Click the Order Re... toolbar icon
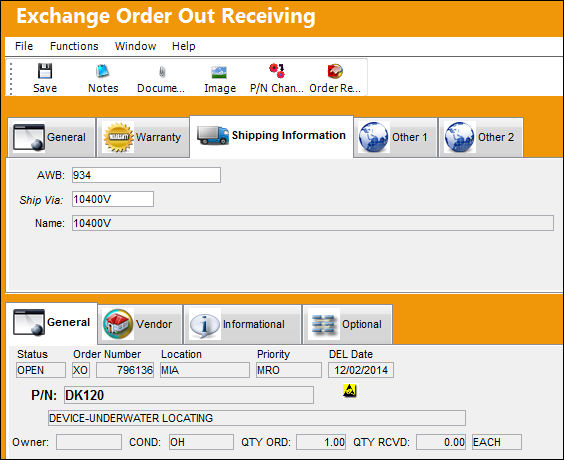564x460 pixels. click(335, 71)
